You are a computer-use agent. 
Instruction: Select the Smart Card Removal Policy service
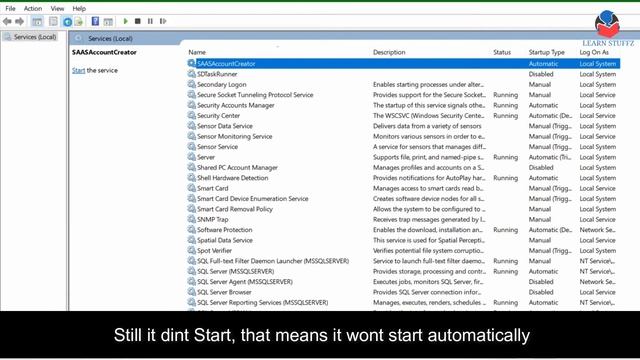point(235,209)
